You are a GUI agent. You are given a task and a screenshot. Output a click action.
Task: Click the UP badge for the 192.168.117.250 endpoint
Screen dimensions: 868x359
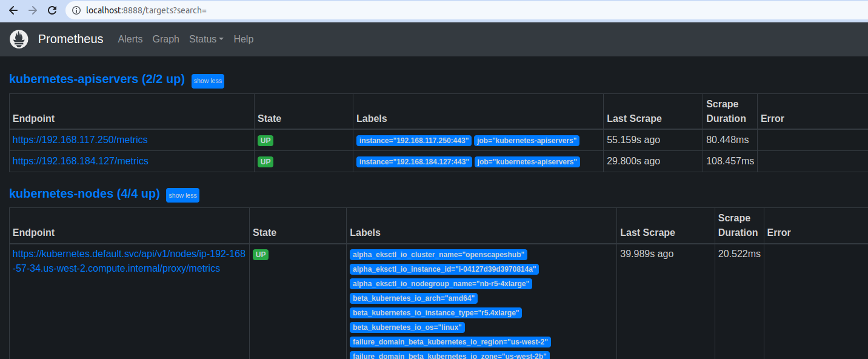(x=265, y=140)
